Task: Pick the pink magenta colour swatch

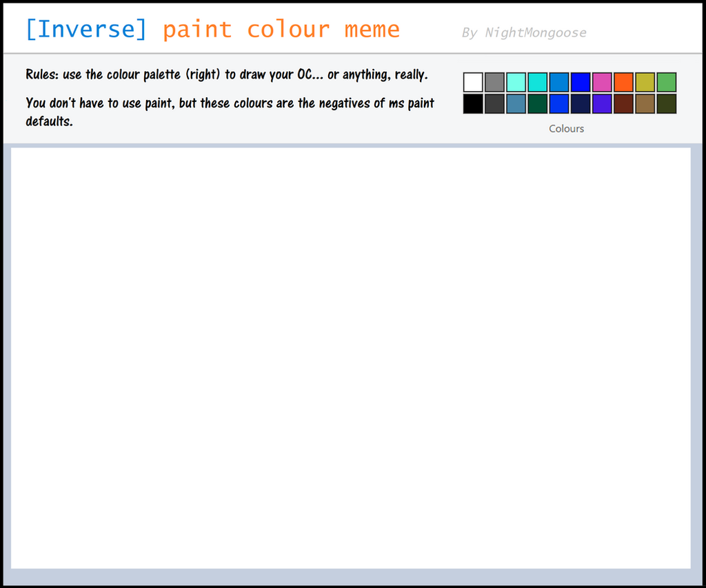Action: click(602, 83)
